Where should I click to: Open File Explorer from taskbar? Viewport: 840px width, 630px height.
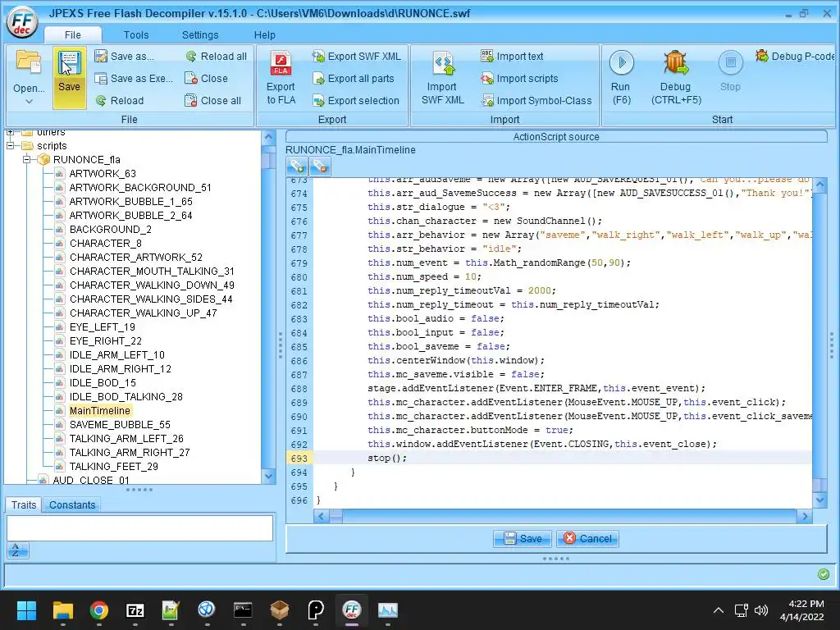click(62, 609)
